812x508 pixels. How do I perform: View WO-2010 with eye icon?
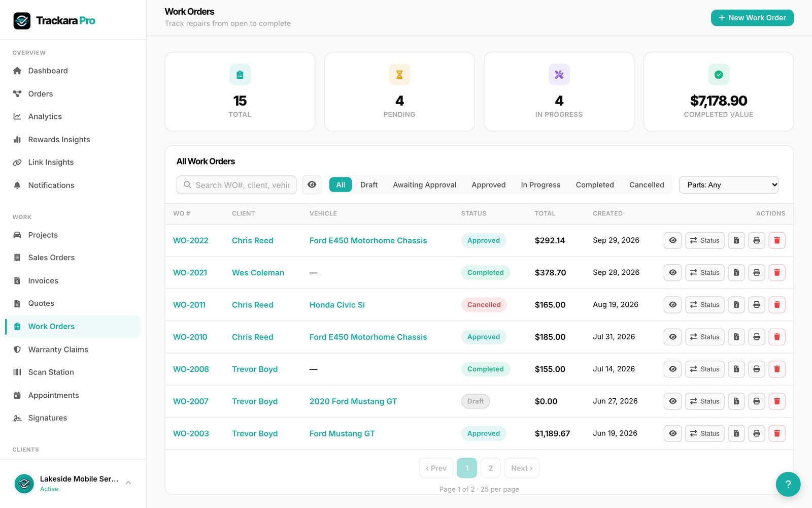pyautogui.click(x=672, y=337)
